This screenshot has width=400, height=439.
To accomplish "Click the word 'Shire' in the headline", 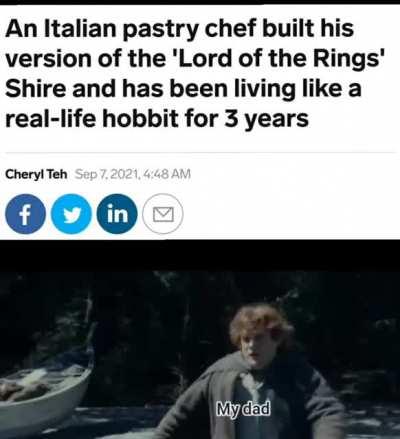I will [x=35, y=89].
